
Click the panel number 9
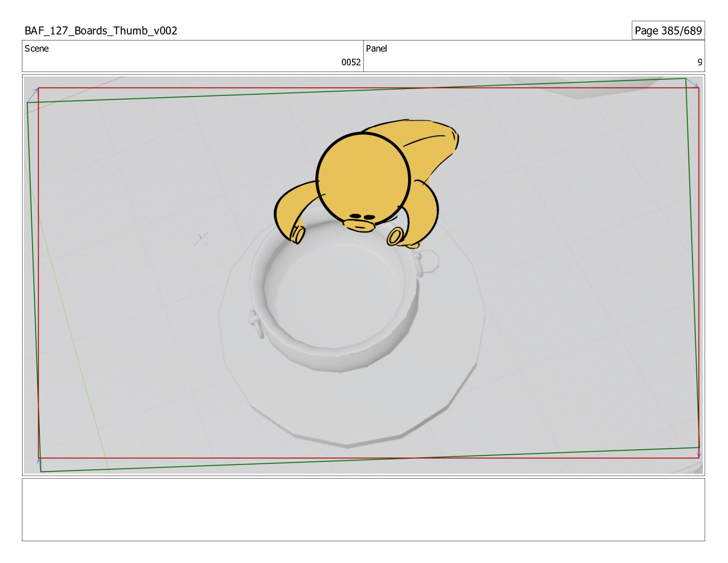(x=699, y=62)
